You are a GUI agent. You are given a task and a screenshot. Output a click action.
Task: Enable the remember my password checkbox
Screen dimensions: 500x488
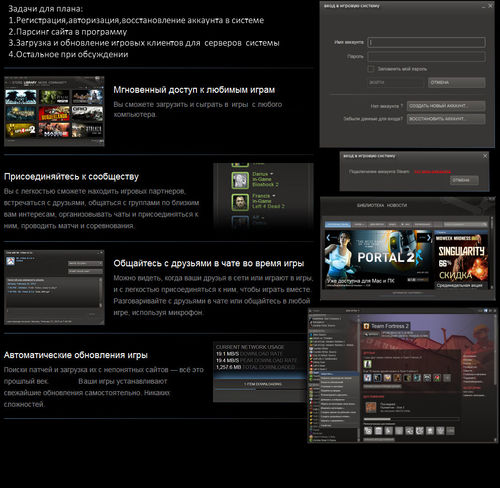tap(371, 69)
